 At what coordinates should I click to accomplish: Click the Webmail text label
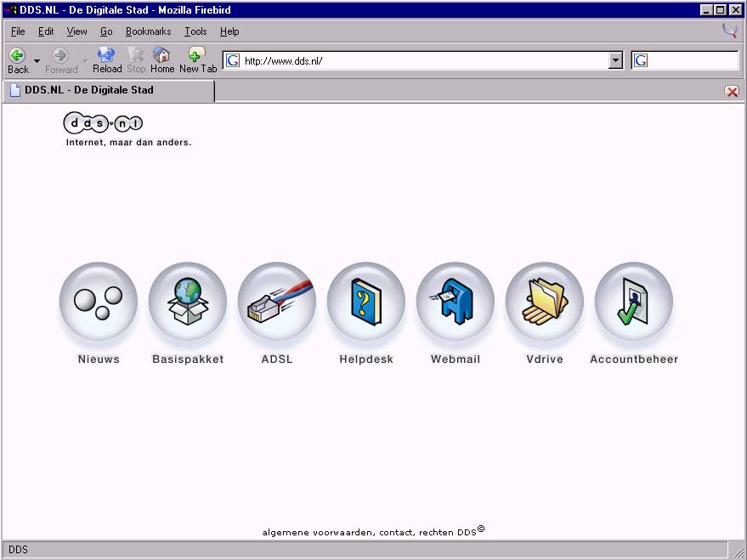[x=456, y=359]
